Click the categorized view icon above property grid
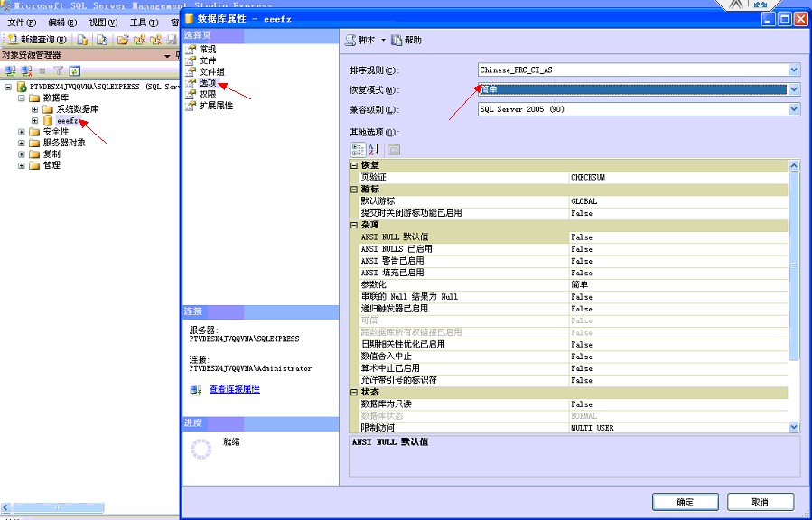Screen dimensions: 812x520 358,150
